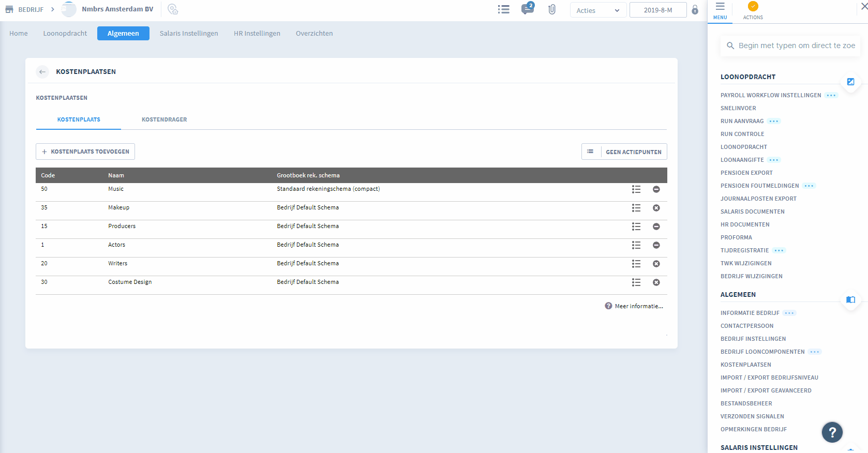This screenshot has width=868, height=453.
Task: Select the "Standaard rekeningschema (compact)" cell
Action: (328, 189)
